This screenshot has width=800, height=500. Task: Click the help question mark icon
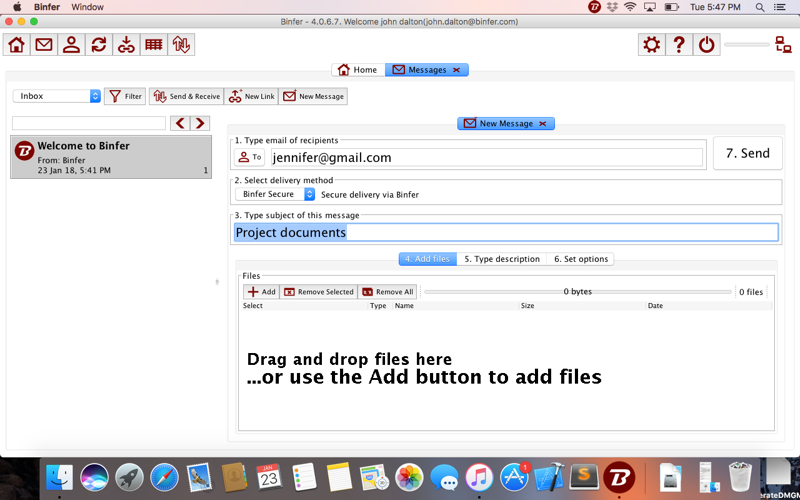point(679,45)
